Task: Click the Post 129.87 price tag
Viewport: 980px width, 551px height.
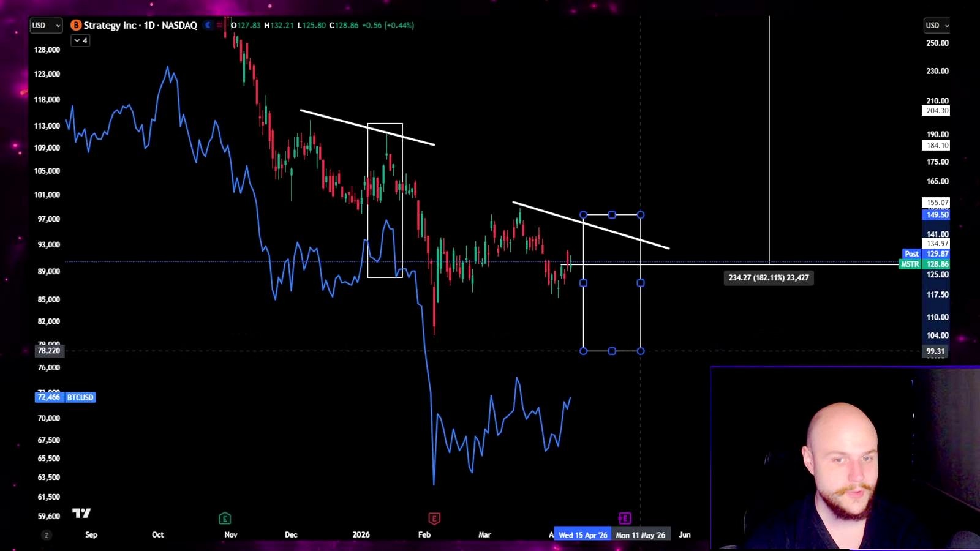Action: pos(925,253)
